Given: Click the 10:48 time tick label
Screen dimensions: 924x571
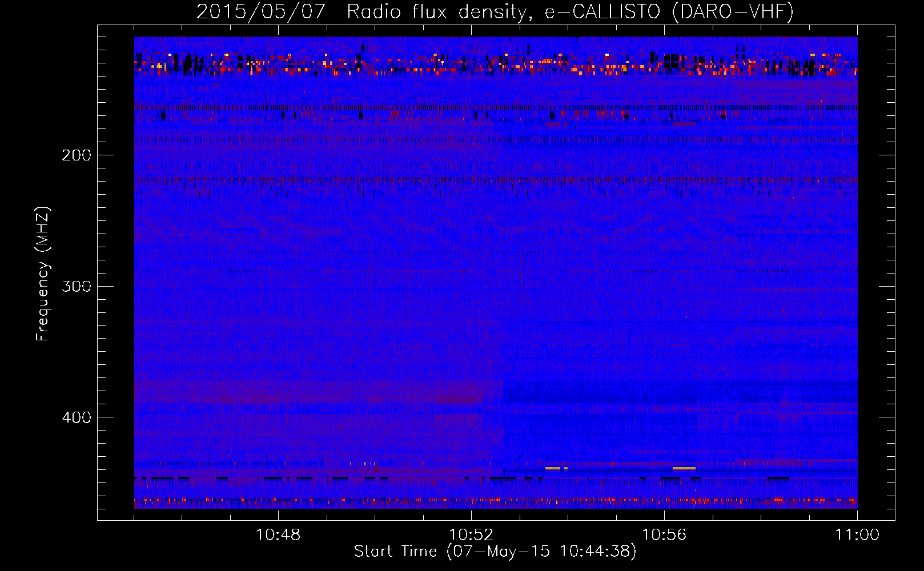Looking at the screenshot, I should click(x=278, y=535).
